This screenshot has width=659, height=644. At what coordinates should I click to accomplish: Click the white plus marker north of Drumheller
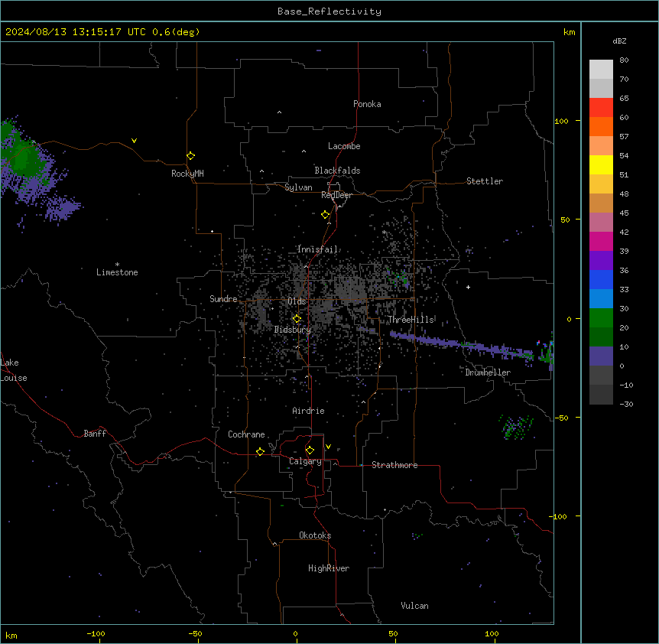[468, 287]
